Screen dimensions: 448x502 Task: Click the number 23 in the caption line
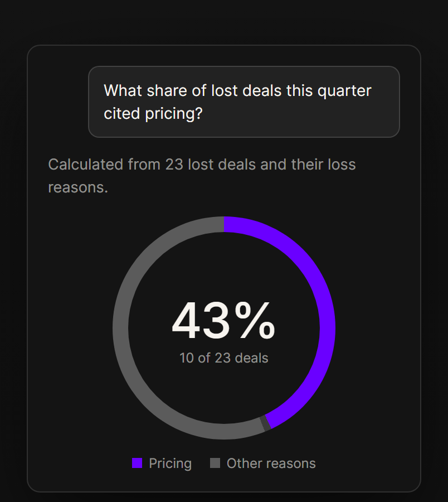pos(174,165)
